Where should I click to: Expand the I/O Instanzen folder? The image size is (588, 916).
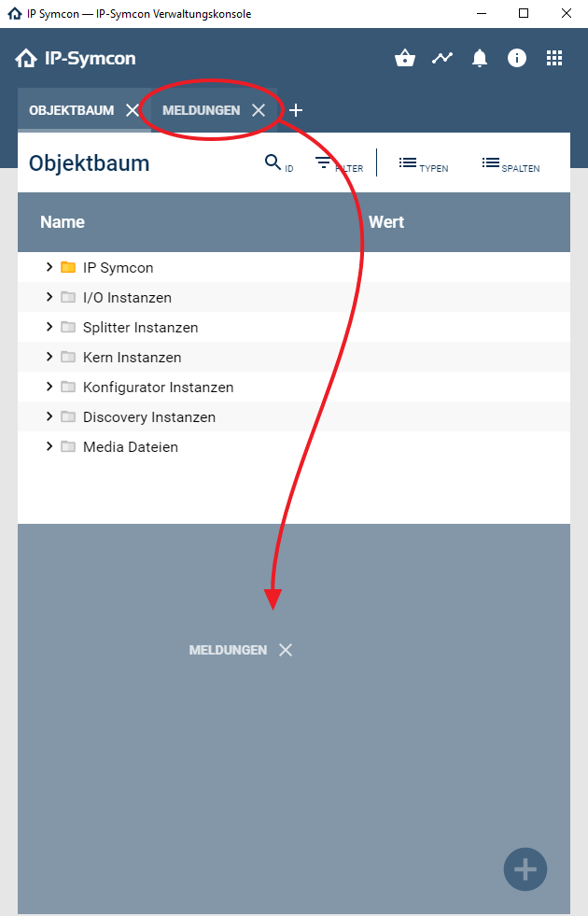(x=49, y=298)
